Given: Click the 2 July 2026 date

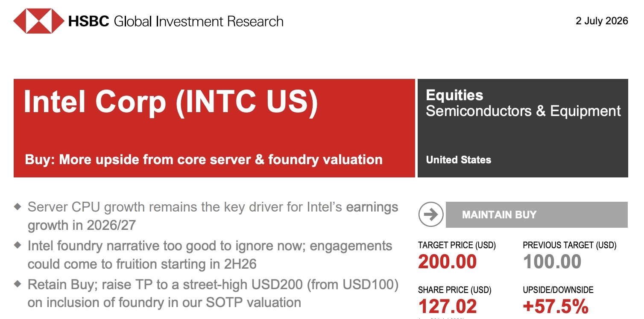Looking at the screenshot, I should pyautogui.click(x=602, y=21).
